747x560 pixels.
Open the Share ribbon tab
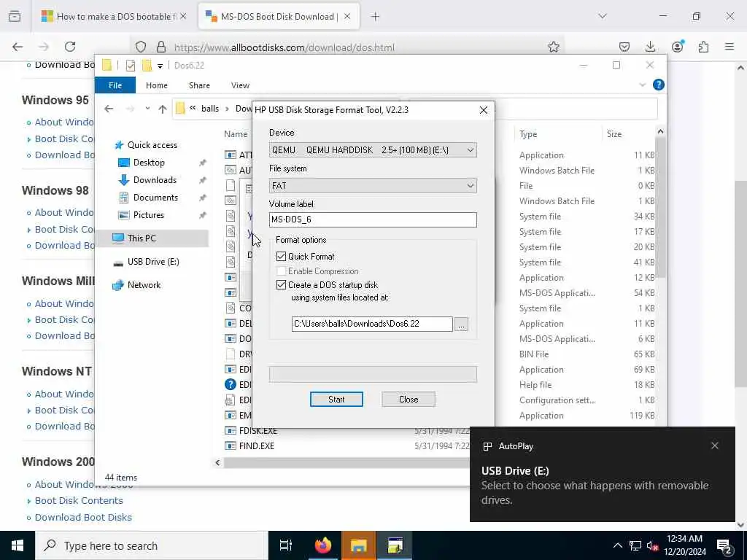[x=199, y=85]
